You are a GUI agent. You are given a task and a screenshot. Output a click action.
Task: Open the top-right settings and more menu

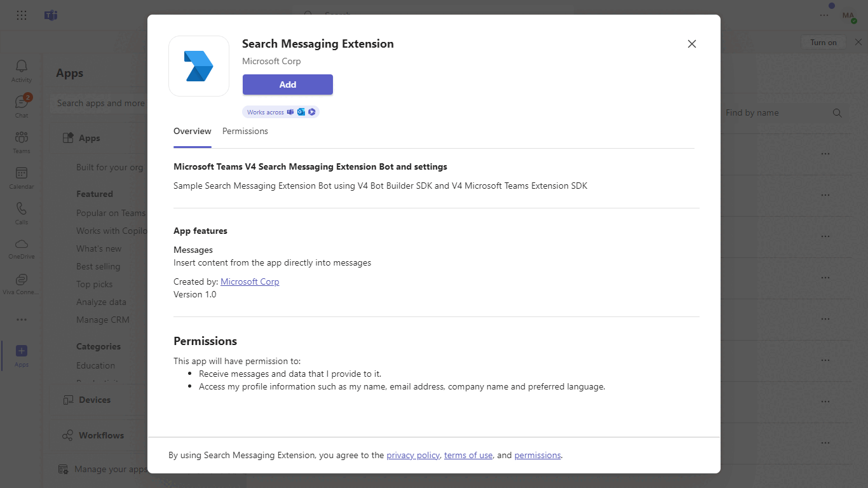[824, 15]
